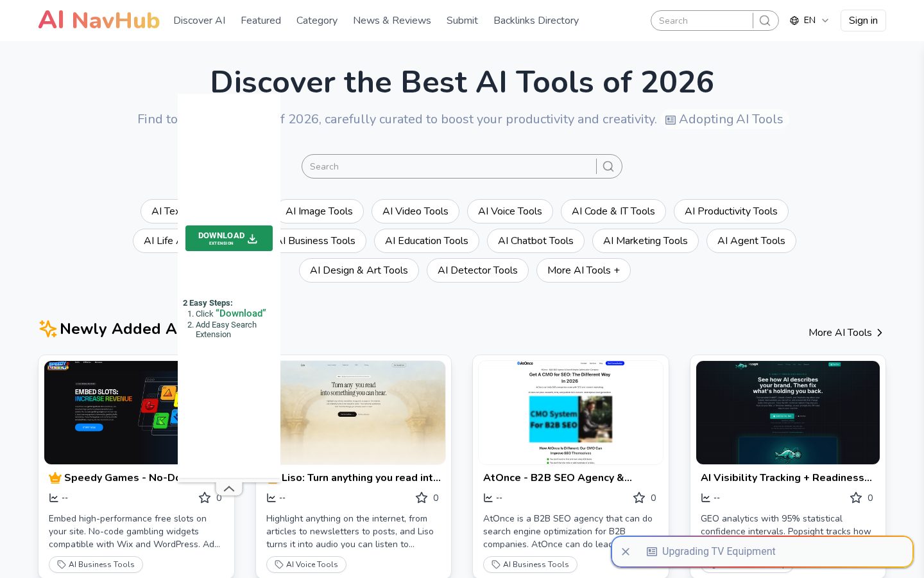Click AI Voice Tools tag on Liso
This screenshot has height=578, width=924.
coord(306,565)
